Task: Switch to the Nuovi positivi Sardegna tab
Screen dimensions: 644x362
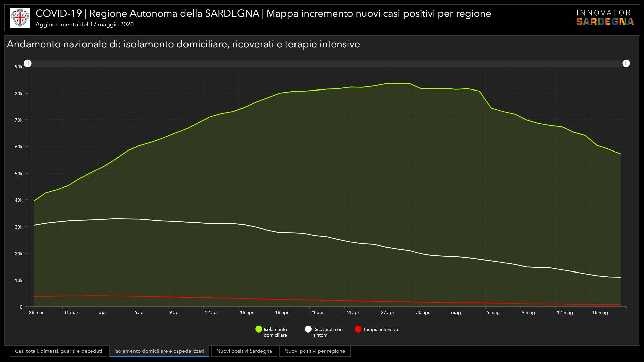Action: click(244, 351)
